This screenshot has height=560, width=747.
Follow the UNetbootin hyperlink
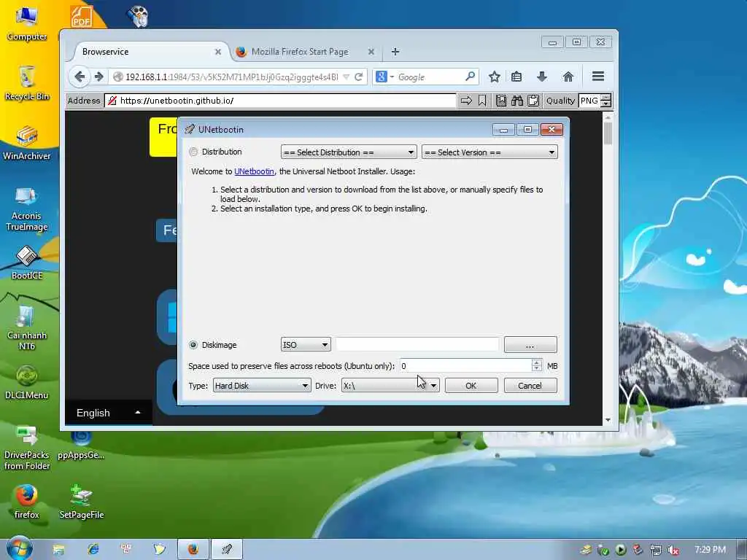254,171
